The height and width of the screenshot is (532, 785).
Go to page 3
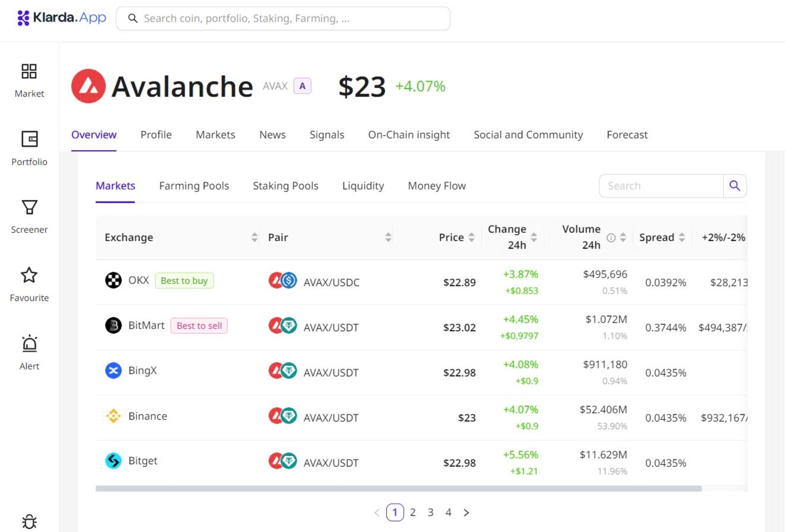(x=430, y=512)
